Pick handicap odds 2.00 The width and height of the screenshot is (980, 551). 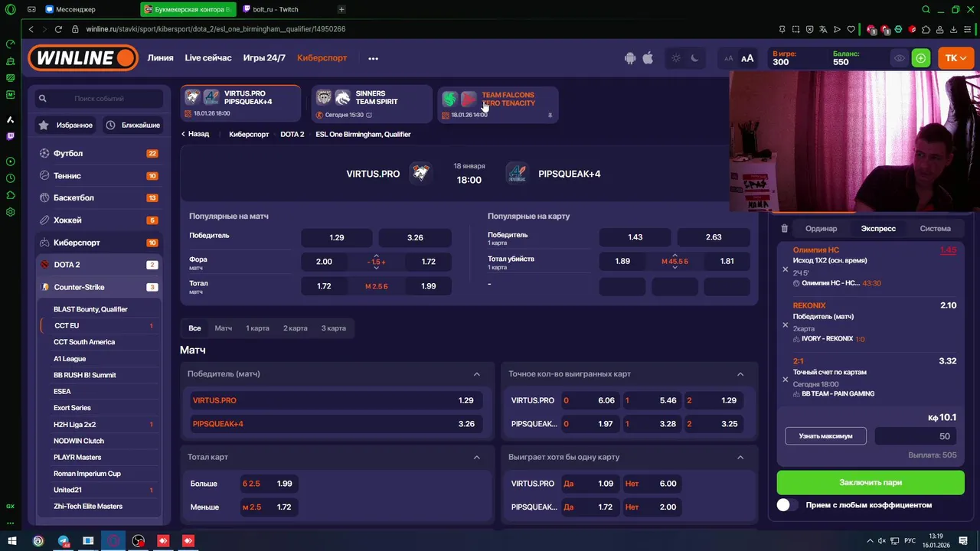coord(324,261)
